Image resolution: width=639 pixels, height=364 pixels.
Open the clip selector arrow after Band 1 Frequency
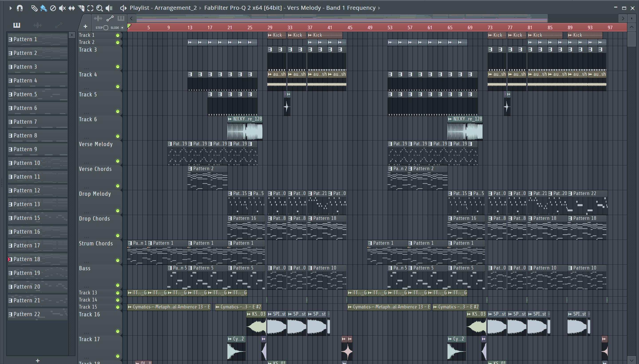(x=379, y=8)
